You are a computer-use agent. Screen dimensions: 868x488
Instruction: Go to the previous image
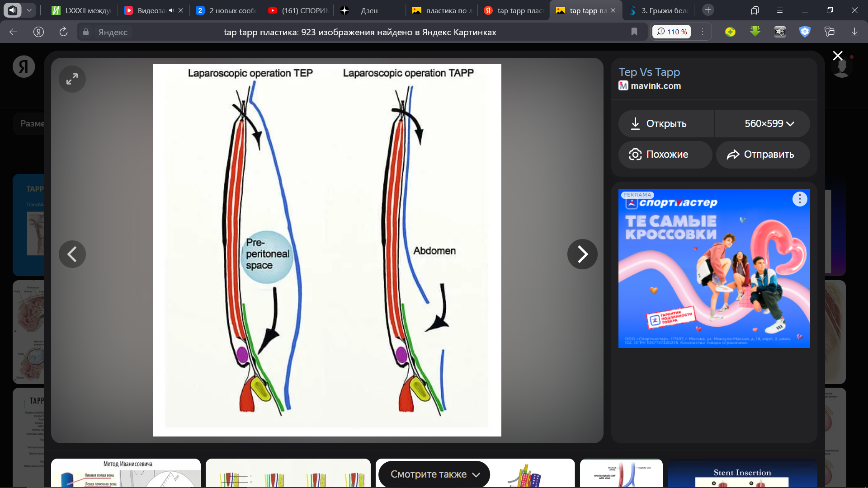[x=72, y=254]
